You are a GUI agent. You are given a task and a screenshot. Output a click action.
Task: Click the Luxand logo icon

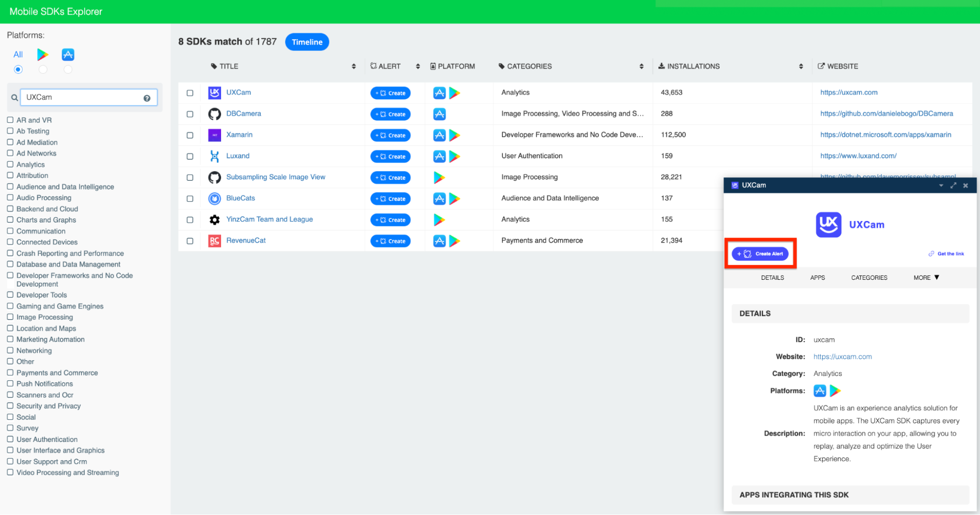click(214, 156)
